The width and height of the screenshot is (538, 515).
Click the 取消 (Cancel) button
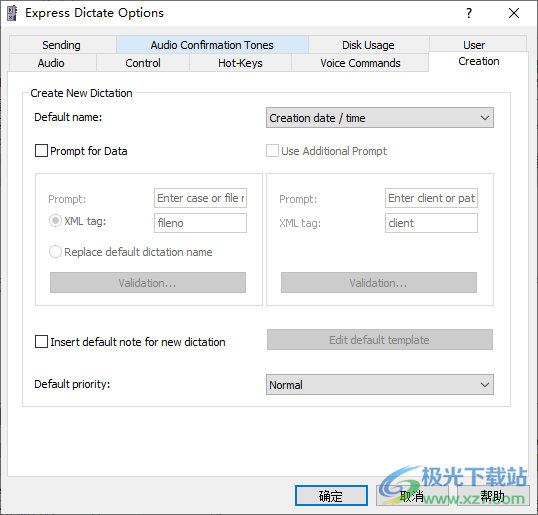click(412, 495)
